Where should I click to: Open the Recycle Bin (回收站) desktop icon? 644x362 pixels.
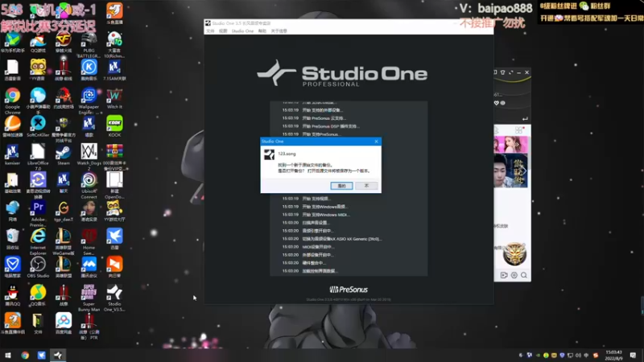pos(12,239)
